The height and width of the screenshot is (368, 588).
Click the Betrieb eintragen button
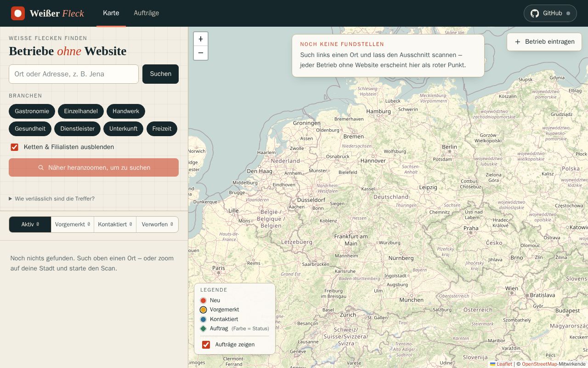(544, 41)
